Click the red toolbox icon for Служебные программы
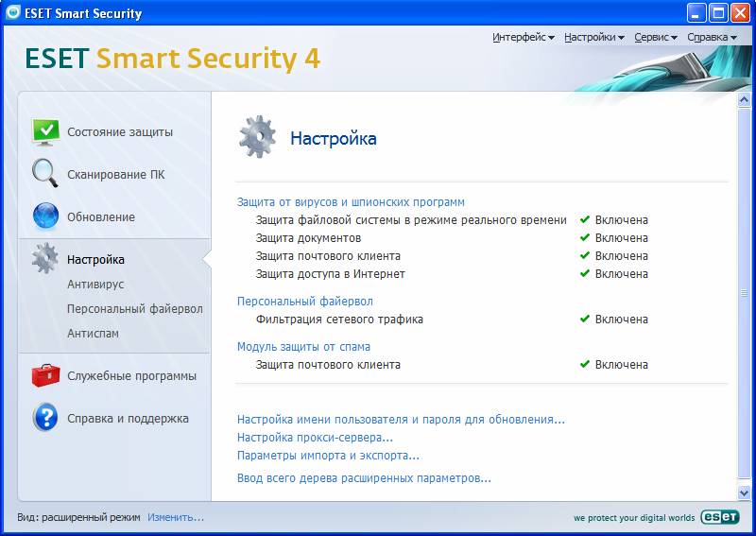 click(x=45, y=375)
